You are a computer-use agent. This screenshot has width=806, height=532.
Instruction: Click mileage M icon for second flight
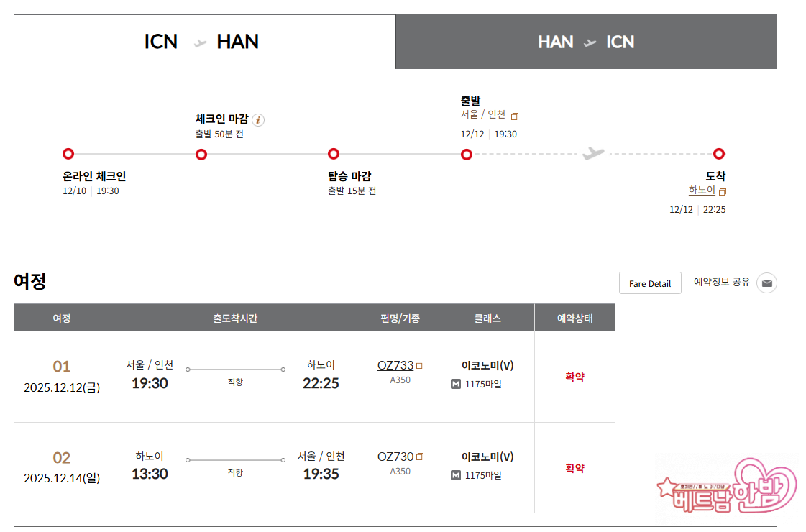[455, 475]
